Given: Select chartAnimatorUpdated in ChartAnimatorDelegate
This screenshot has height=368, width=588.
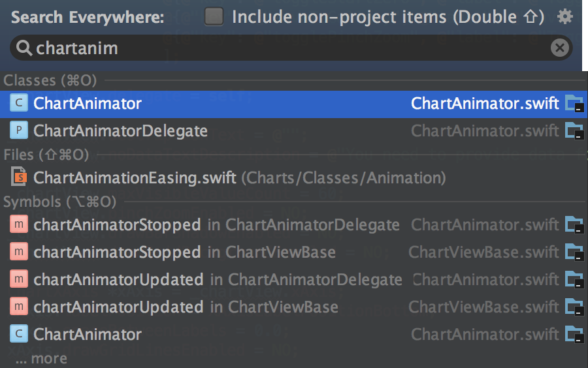Looking at the screenshot, I should pyautogui.click(x=293, y=280).
